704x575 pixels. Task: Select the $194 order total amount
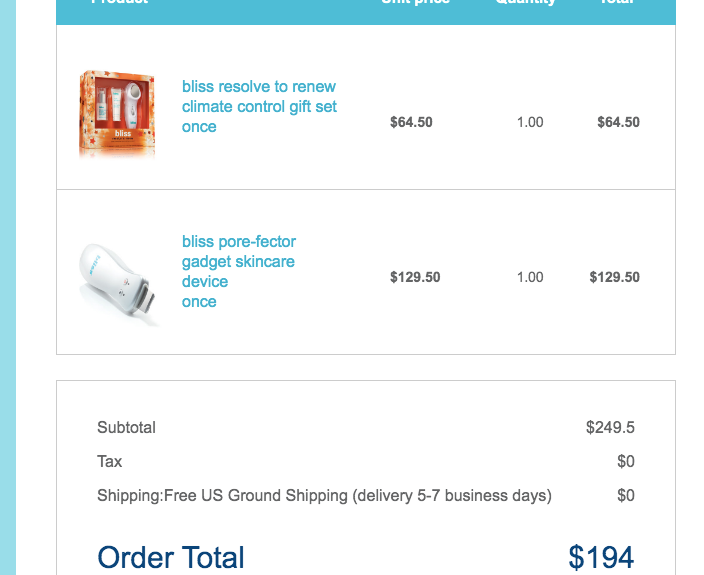601,558
